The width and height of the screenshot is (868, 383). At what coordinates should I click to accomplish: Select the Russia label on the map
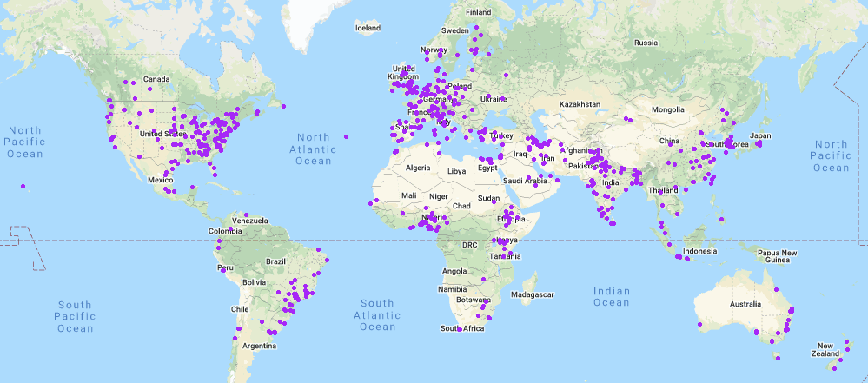click(x=646, y=43)
